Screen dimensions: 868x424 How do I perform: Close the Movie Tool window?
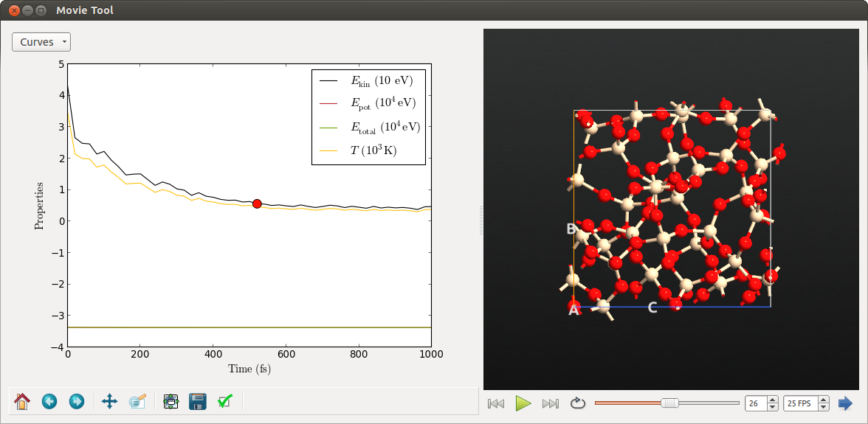pos(14,10)
